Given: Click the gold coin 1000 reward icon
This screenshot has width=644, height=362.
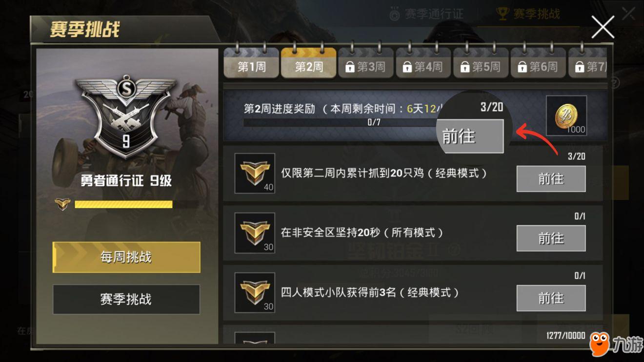Looking at the screenshot, I should tap(566, 115).
